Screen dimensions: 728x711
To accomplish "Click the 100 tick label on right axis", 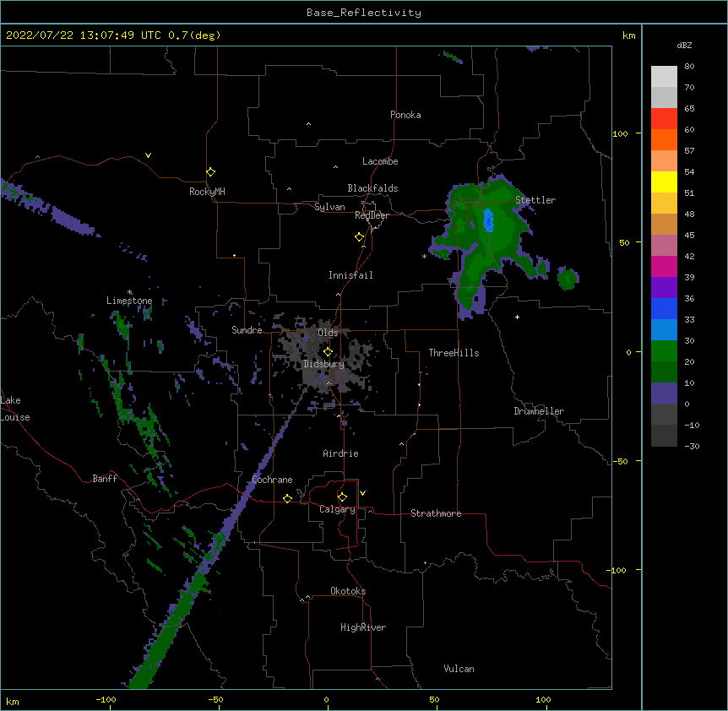I will [x=620, y=133].
